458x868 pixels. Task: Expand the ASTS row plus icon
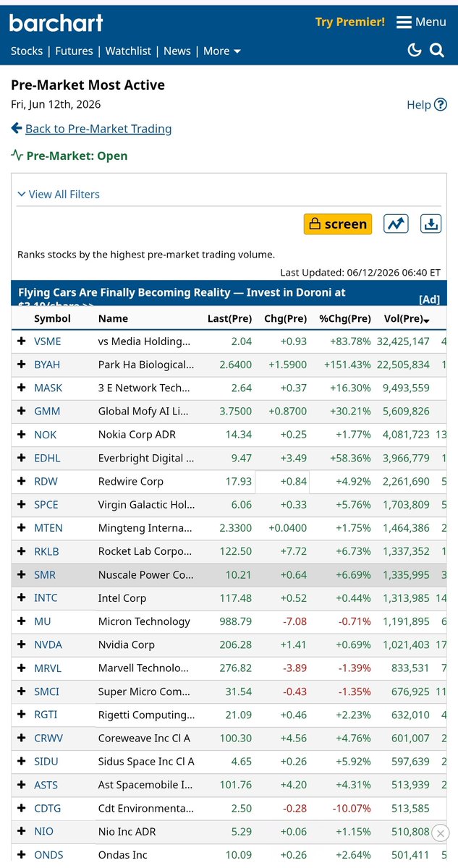click(22, 785)
